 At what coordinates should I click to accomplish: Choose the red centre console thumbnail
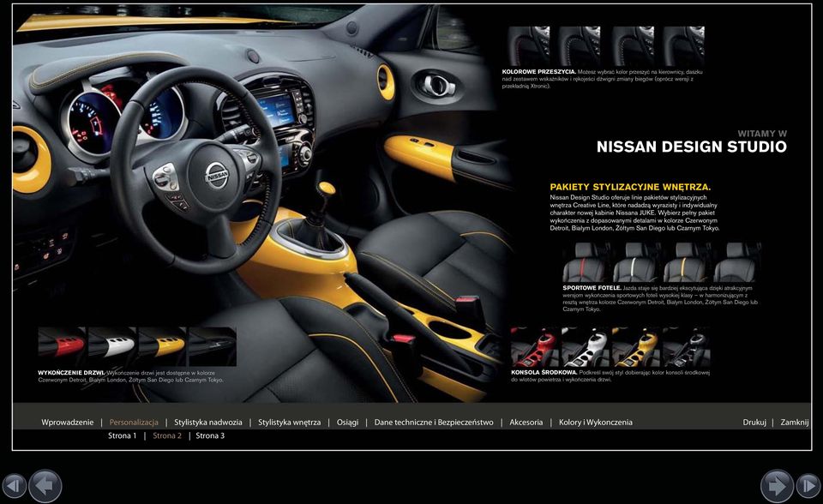(535, 347)
